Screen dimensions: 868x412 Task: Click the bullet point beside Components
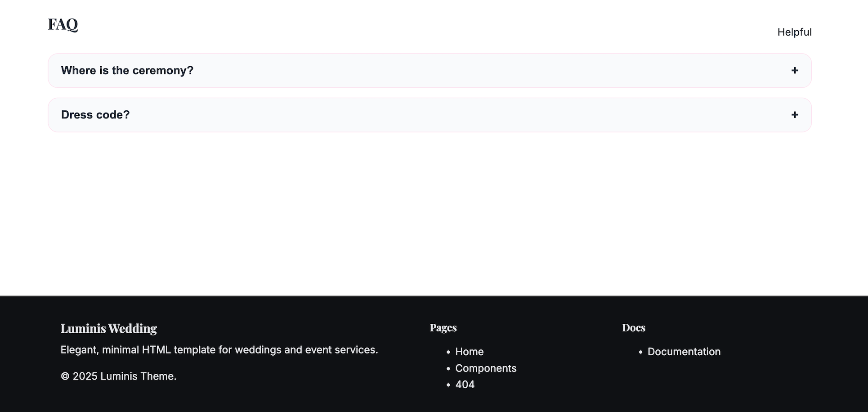448,369
